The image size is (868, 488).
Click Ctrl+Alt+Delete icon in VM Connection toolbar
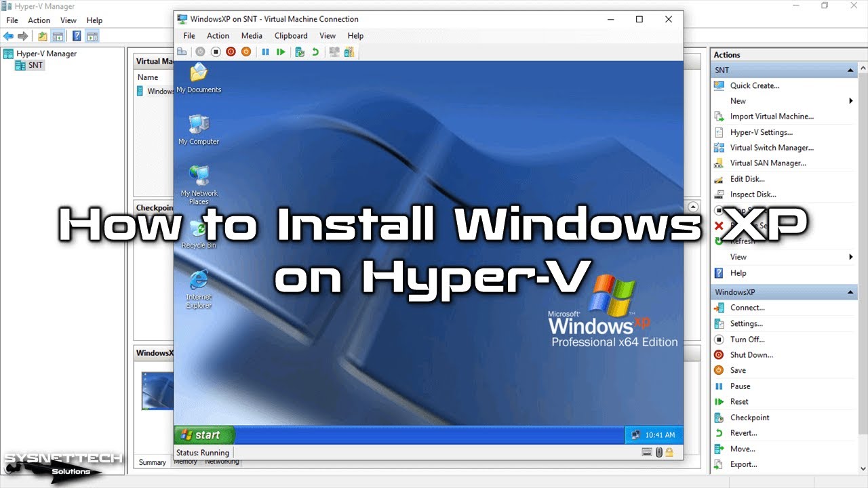coord(182,52)
